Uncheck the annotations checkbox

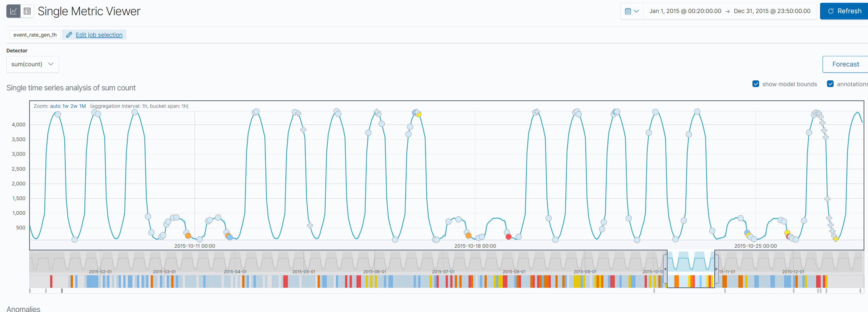click(x=830, y=84)
